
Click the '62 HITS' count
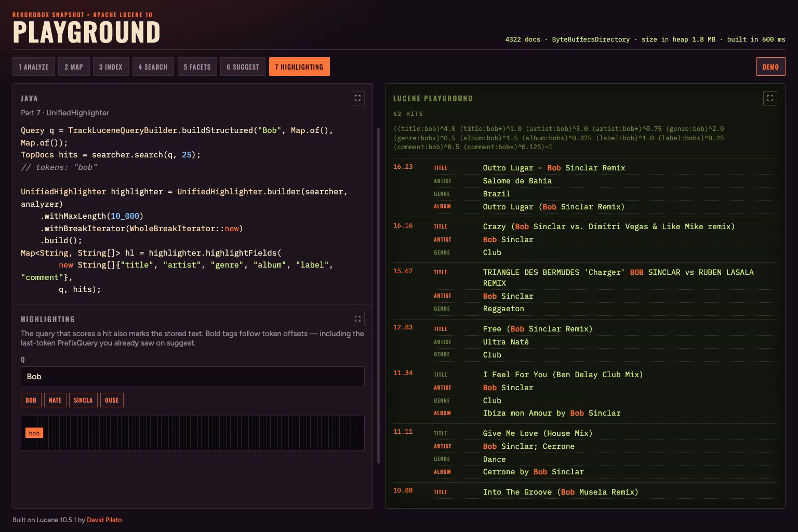(408, 114)
